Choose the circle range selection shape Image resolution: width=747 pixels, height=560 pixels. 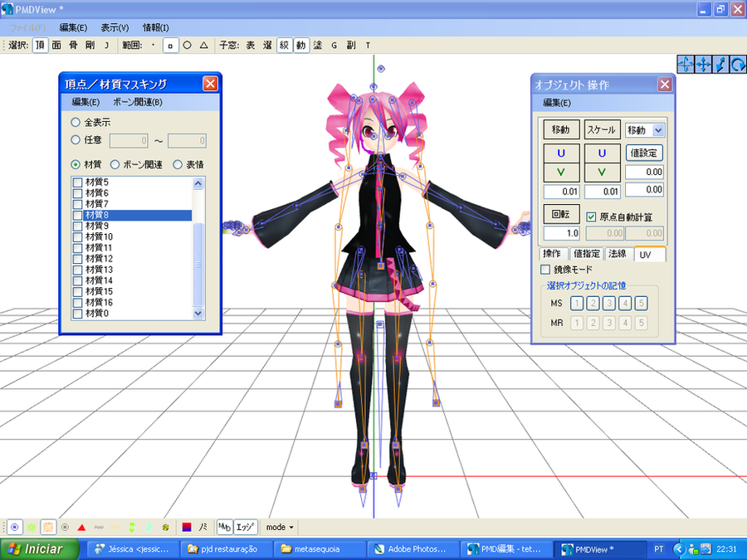tap(187, 45)
